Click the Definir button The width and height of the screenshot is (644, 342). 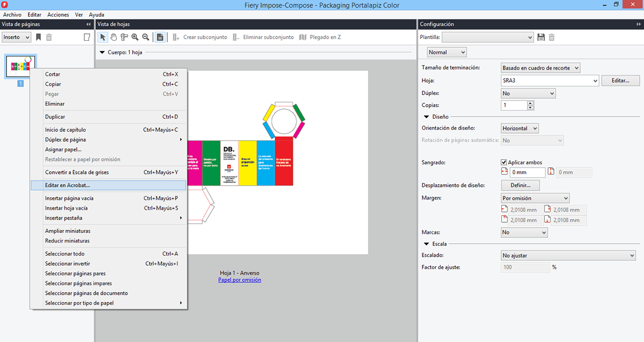pos(520,185)
